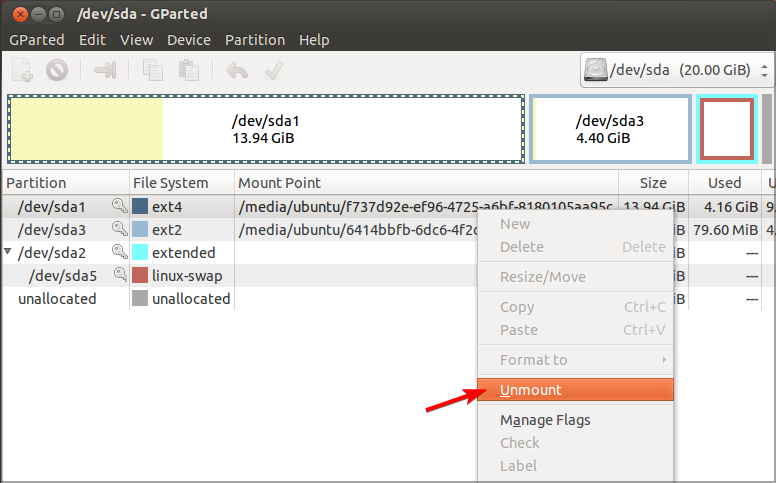Select Manage Flags in context menu
776x483 pixels.
click(x=545, y=420)
